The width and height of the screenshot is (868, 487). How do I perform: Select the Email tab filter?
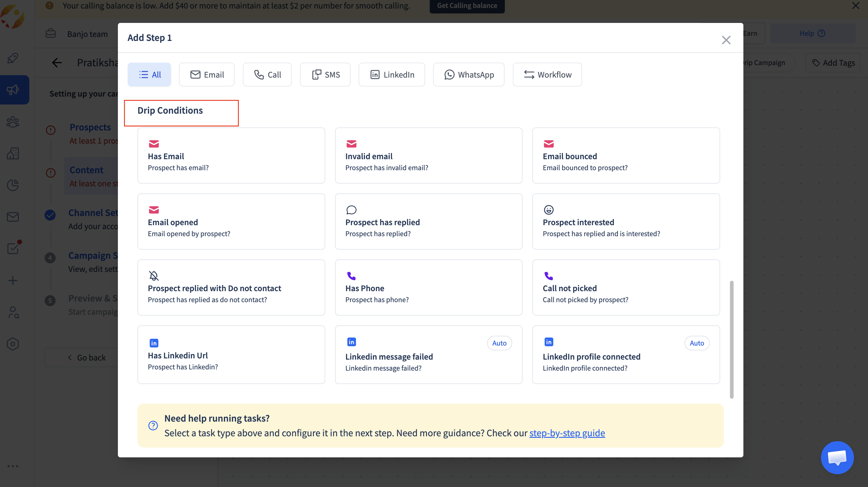[206, 75]
